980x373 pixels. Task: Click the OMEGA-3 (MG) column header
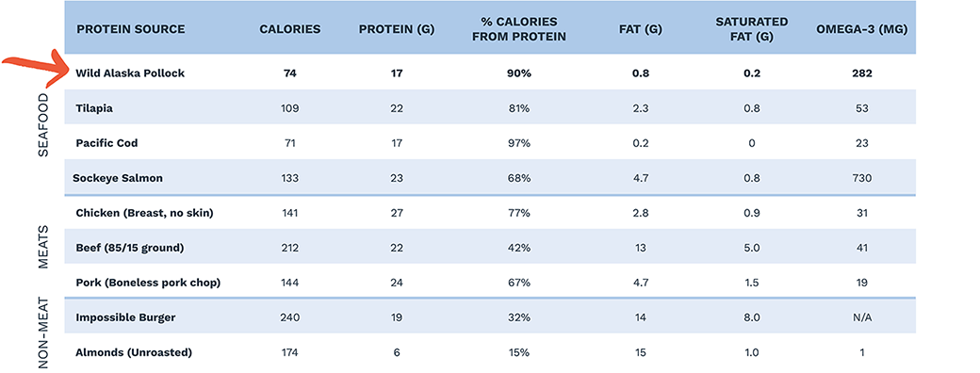tap(862, 29)
